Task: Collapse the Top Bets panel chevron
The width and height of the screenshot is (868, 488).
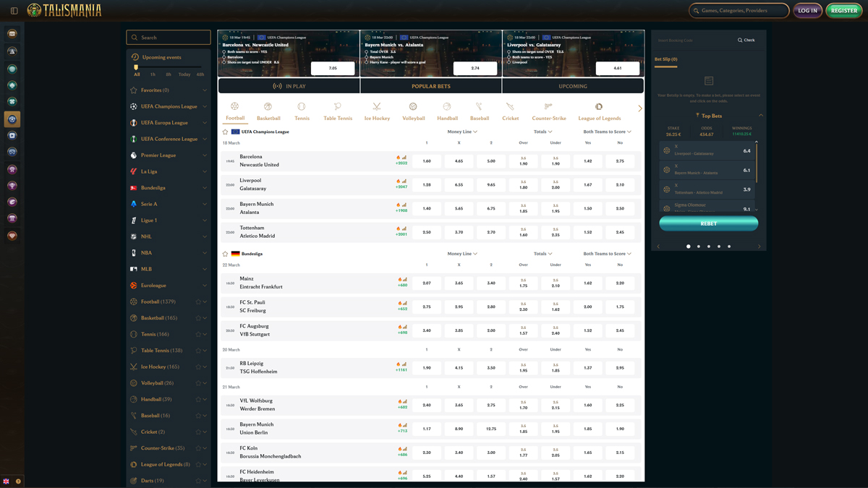Action: coord(761,116)
